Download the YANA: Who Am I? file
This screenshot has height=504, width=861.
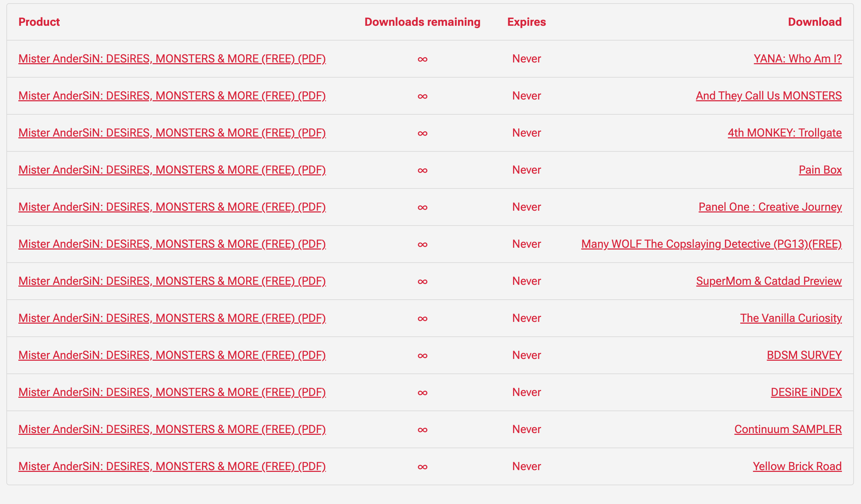(797, 59)
